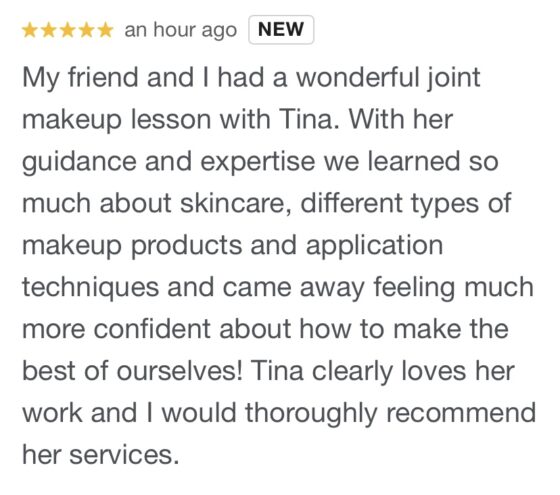
Task: Click the NEW badge
Action: tap(281, 30)
